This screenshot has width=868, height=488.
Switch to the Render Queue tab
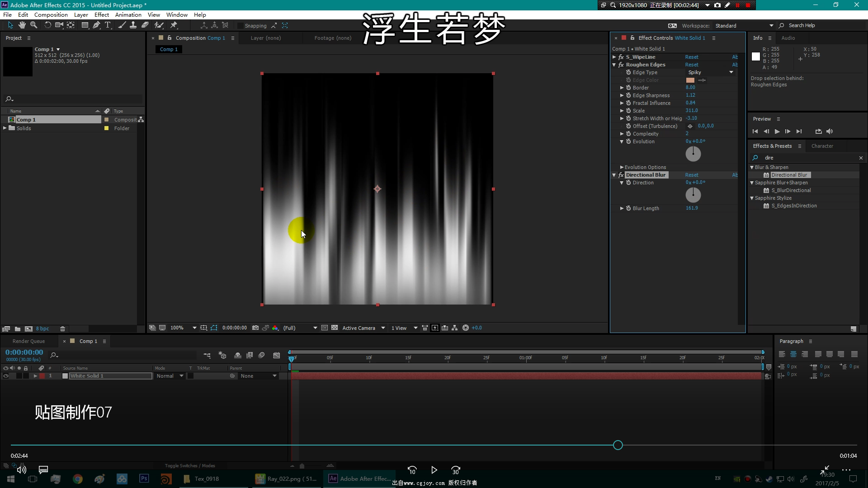pyautogui.click(x=28, y=341)
